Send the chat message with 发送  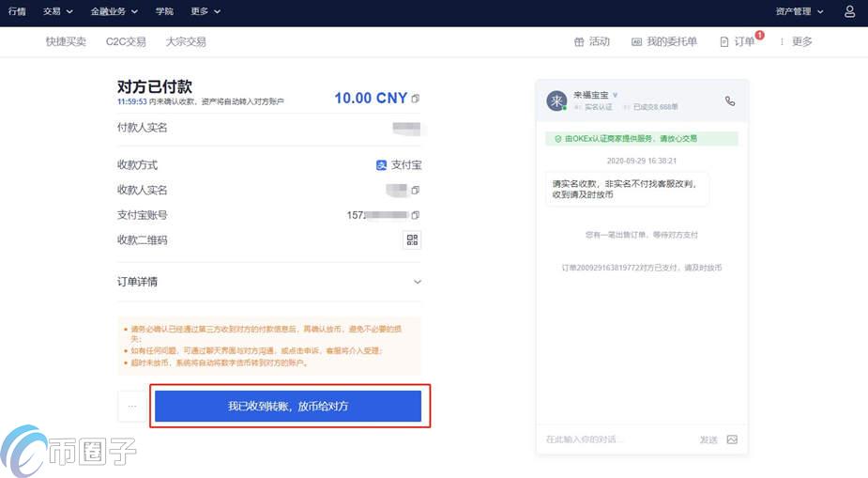point(708,439)
